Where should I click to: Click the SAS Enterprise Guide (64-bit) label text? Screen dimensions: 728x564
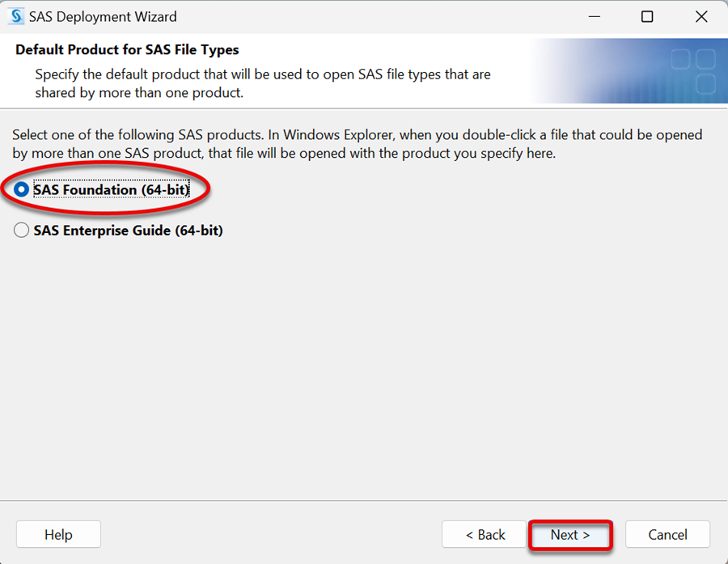(128, 231)
